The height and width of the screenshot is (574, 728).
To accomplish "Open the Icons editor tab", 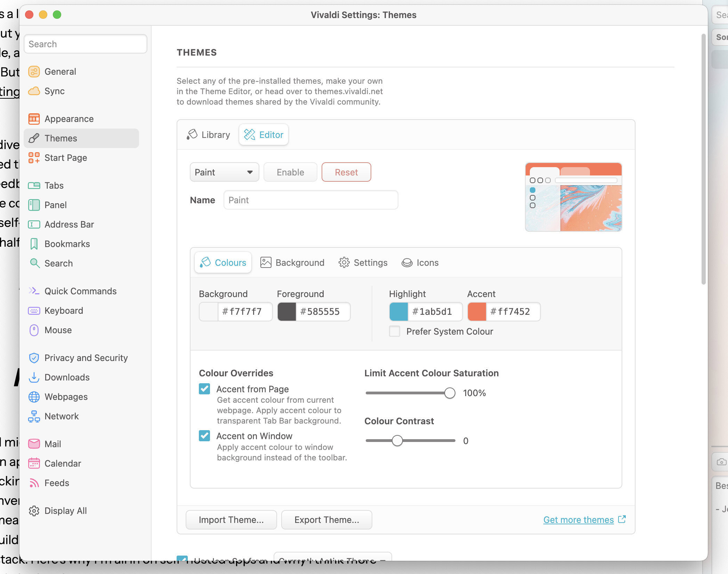I will pyautogui.click(x=420, y=263).
